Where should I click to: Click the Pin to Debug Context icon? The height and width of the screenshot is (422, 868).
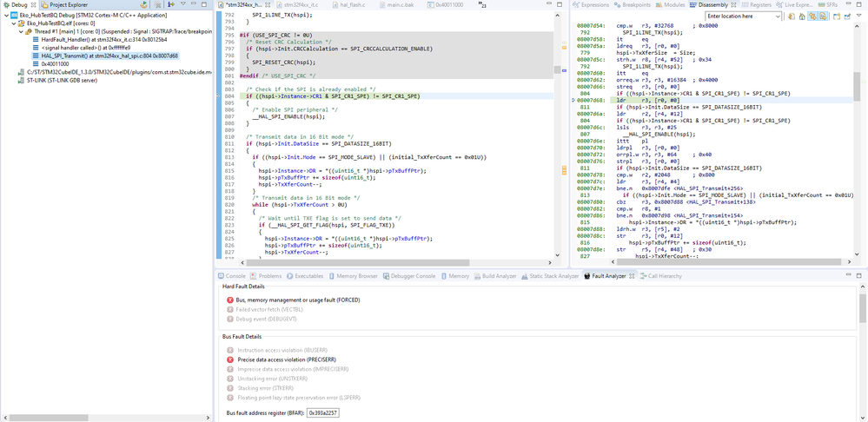point(847,16)
